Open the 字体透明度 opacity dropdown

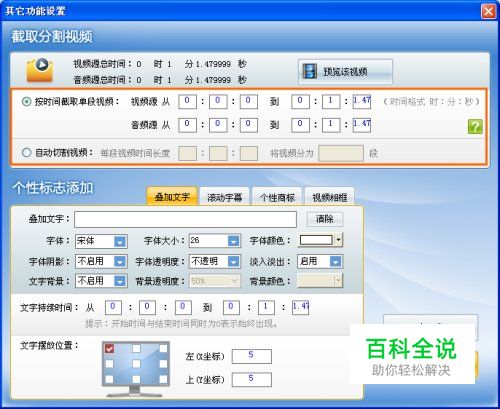[215, 261]
